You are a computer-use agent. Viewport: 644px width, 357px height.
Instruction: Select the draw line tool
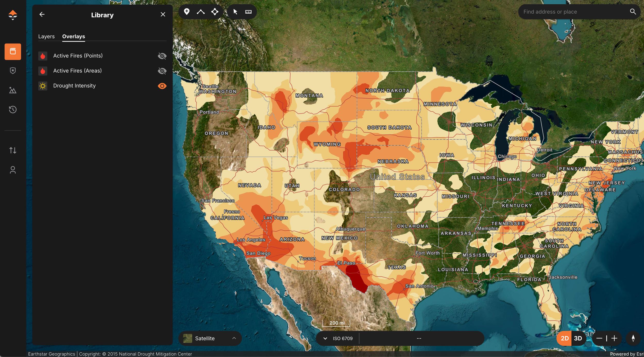(x=201, y=11)
